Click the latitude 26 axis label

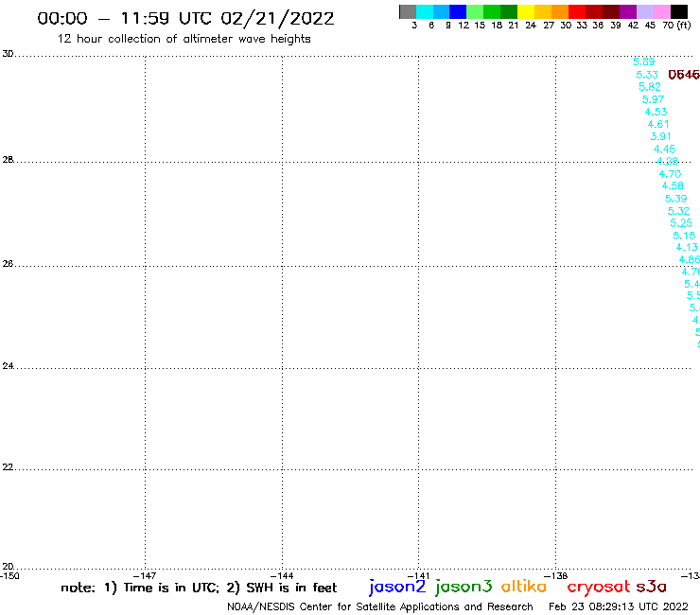[8, 264]
